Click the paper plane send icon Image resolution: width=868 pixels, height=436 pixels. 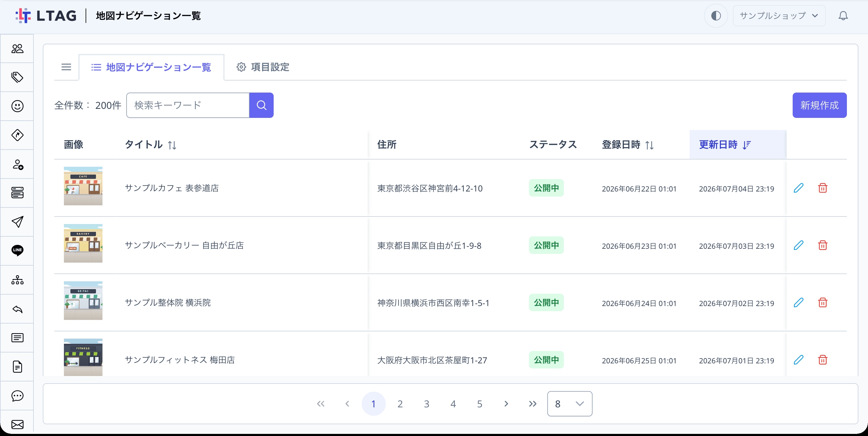point(17,222)
